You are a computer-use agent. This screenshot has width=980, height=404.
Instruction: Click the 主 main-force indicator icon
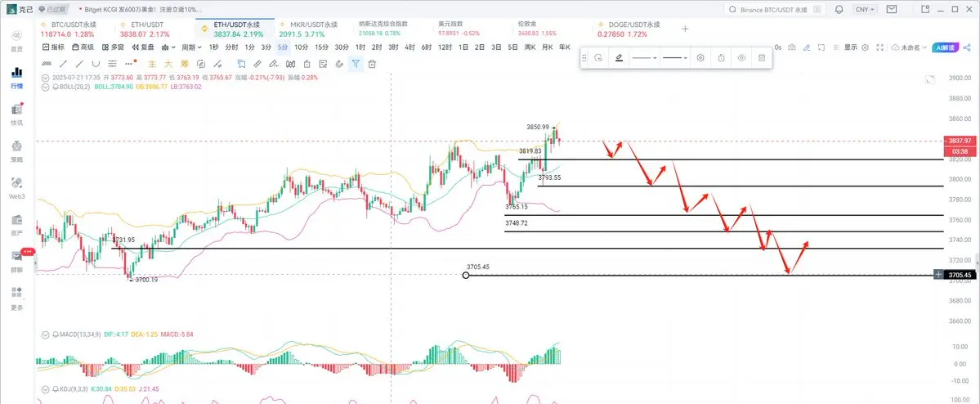pyautogui.click(x=152, y=64)
